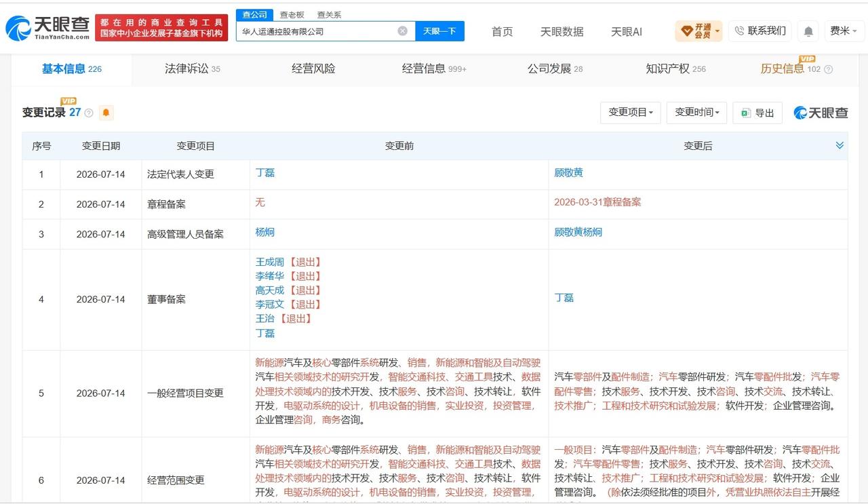Open 王成周 director link
This screenshot has width=868, height=504.
click(x=269, y=262)
